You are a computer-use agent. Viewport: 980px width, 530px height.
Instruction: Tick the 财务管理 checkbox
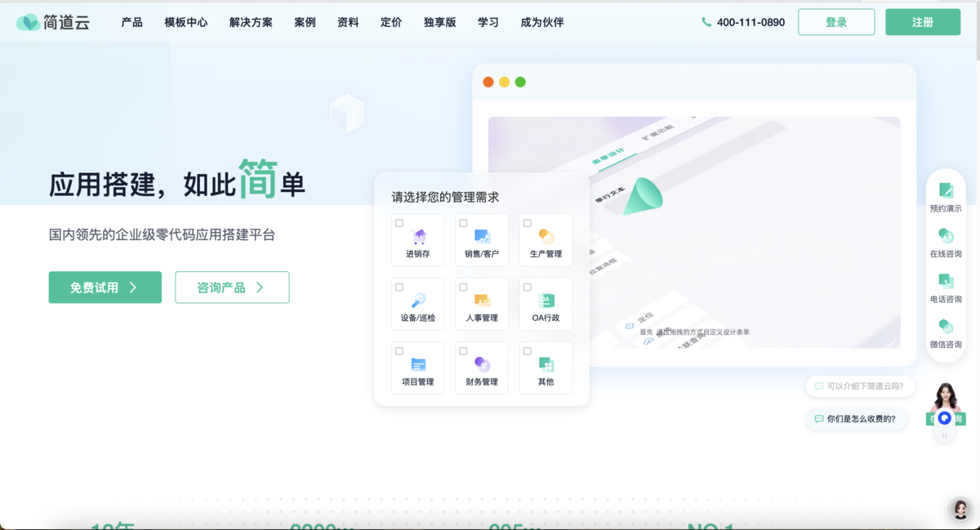(x=463, y=350)
